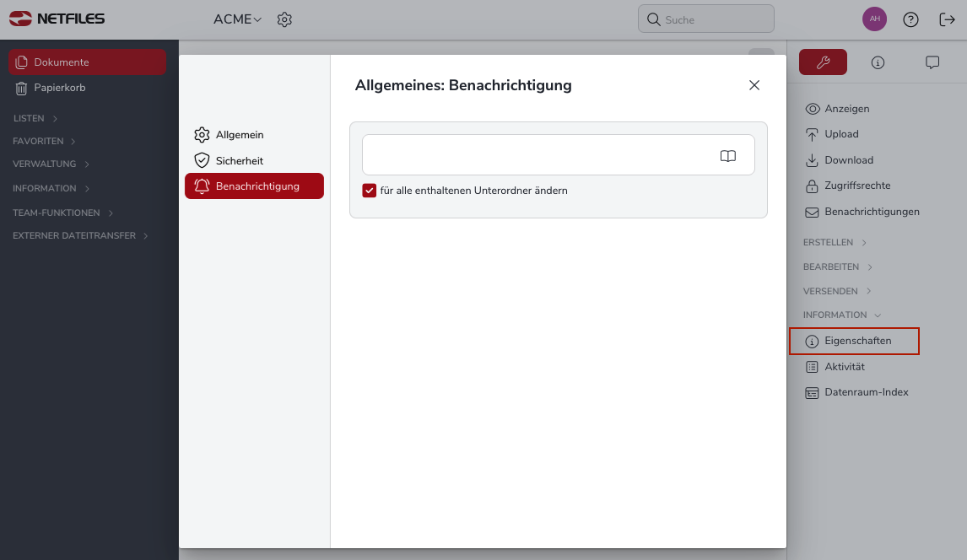Click the Benachrichtigungen envelope icon
Viewport: 967px width, 560px height.
click(813, 212)
